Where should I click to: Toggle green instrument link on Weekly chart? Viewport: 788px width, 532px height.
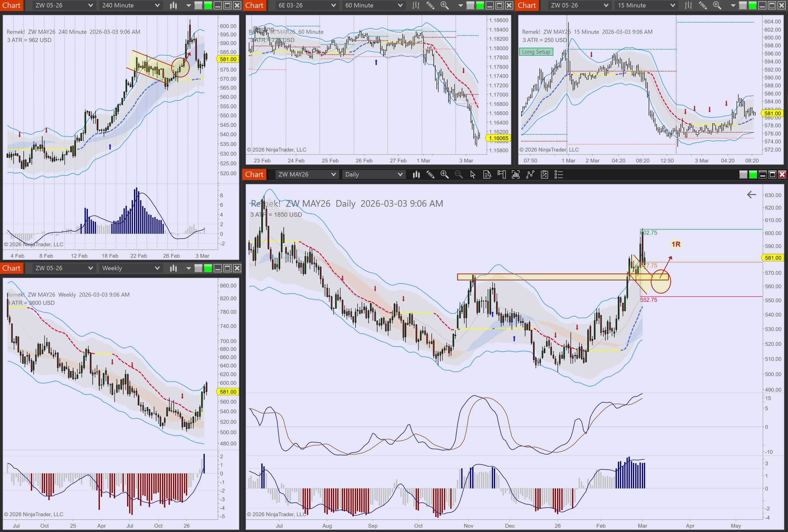[x=208, y=269]
